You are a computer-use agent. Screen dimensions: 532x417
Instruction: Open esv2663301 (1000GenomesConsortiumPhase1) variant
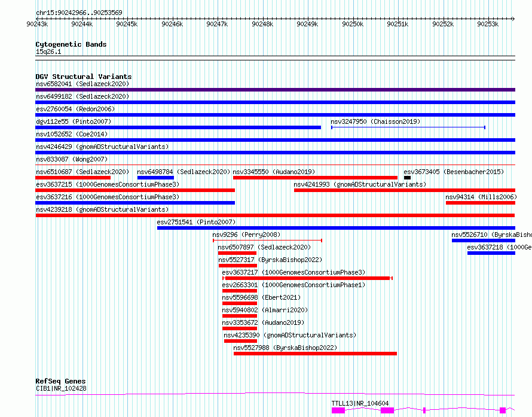click(x=293, y=285)
